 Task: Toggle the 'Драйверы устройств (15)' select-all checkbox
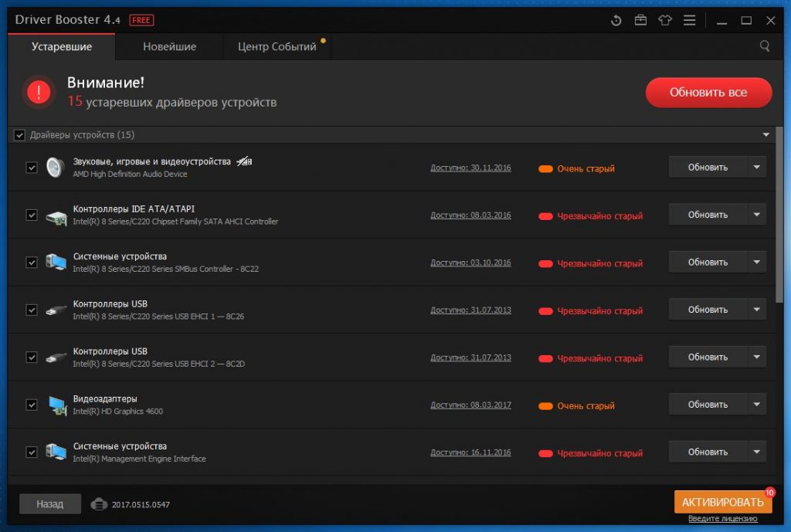pyautogui.click(x=19, y=135)
